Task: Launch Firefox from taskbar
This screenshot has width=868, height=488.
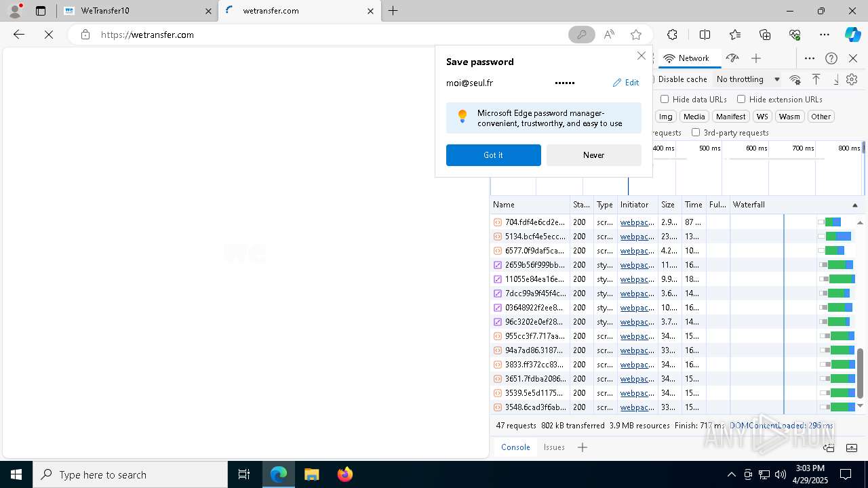Action: (344, 474)
